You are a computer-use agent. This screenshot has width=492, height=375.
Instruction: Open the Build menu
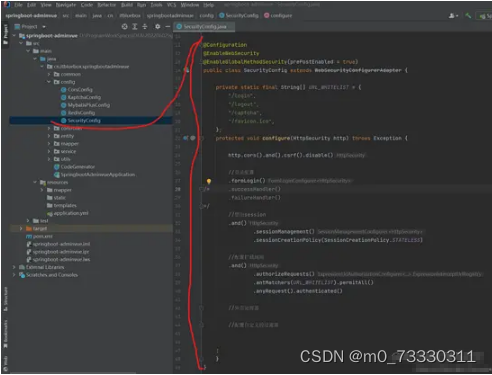(127, 5)
